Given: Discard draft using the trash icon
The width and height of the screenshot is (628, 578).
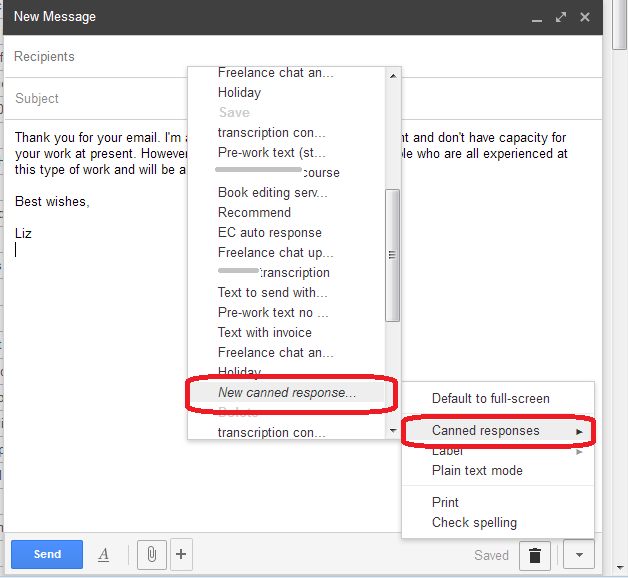Looking at the screenshot, I should (536, 555).
